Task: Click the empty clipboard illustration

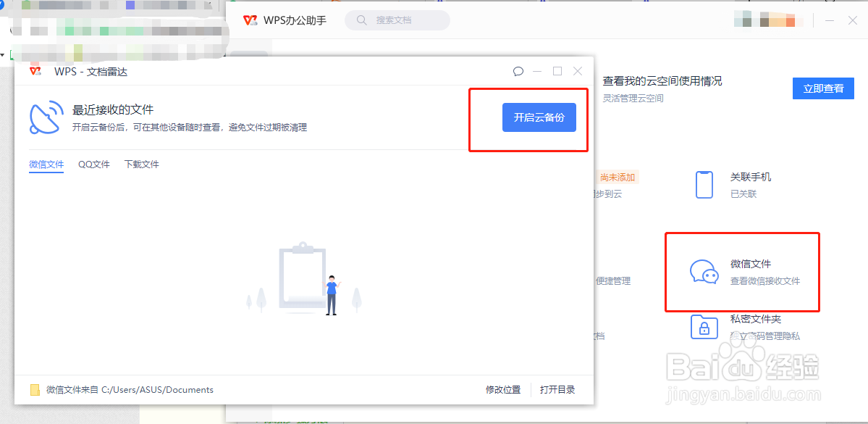Action: point(303,279)
